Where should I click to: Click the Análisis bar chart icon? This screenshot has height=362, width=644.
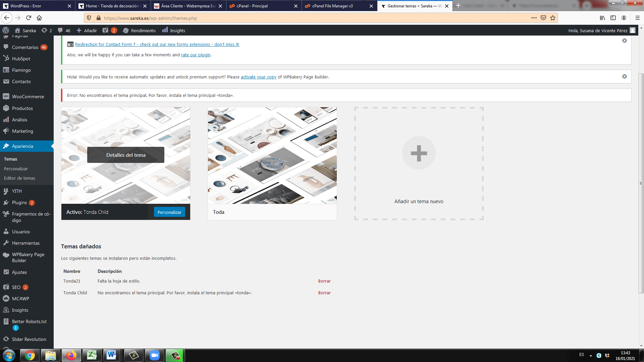6,120
